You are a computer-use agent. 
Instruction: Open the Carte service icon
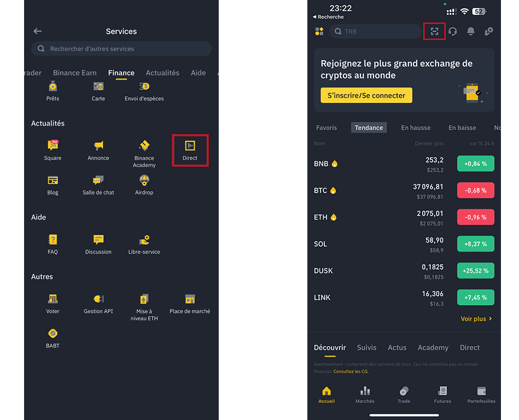(x=98, y=87)
